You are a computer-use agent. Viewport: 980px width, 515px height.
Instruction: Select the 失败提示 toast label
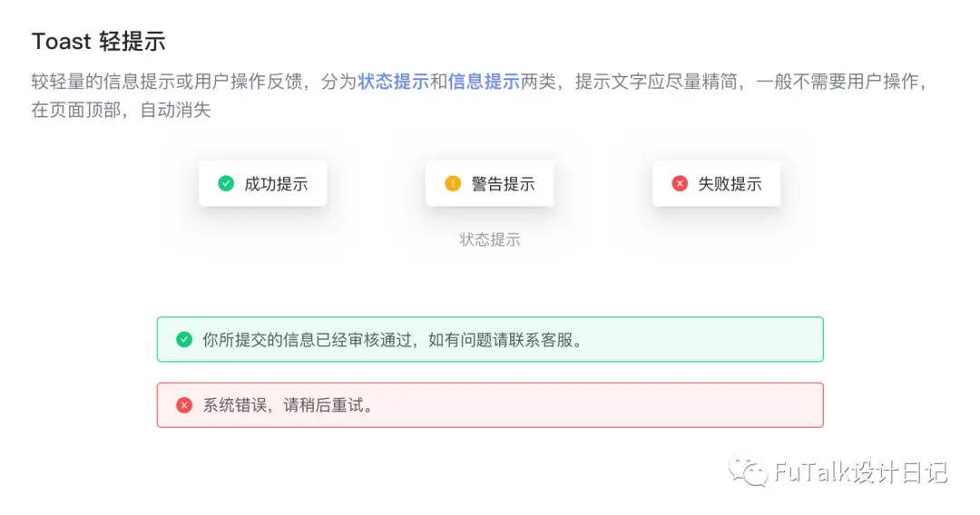[x=730, y=184]
